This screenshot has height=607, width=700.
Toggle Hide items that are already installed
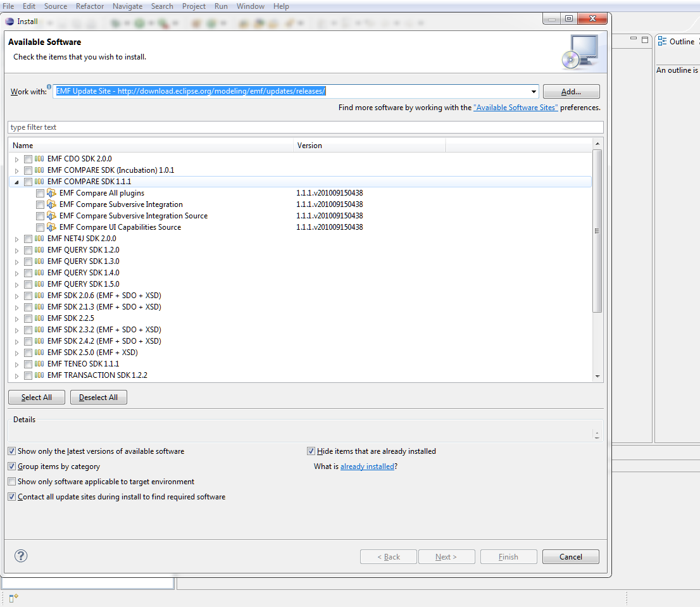pyautogui.click(x=311, y=451)
